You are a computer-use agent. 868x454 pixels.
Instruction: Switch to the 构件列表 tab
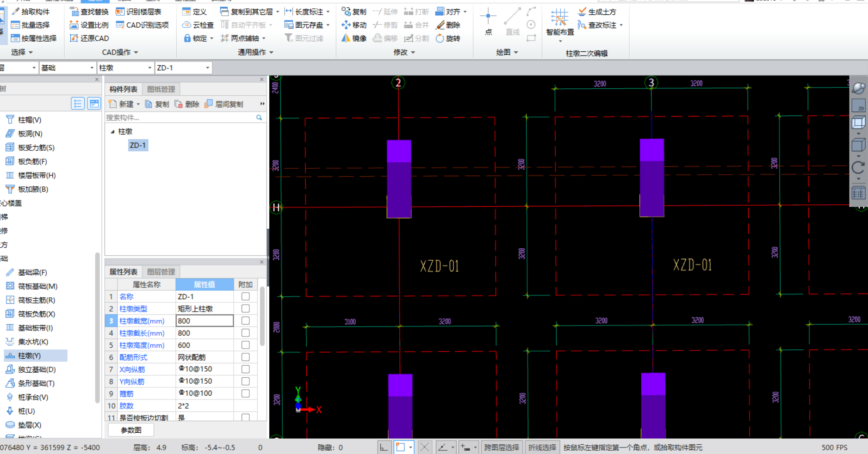coord(124,89)
